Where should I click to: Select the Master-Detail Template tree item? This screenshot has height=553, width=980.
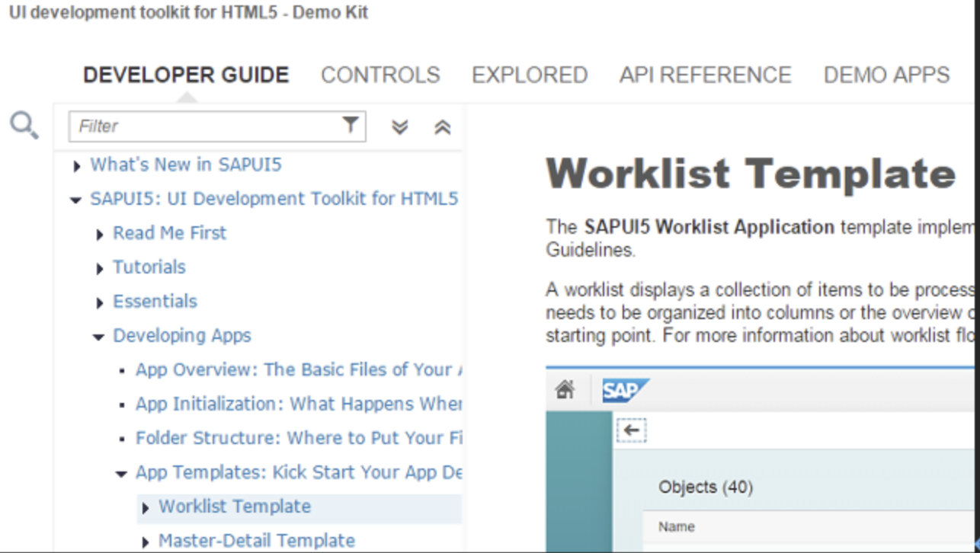257,541
